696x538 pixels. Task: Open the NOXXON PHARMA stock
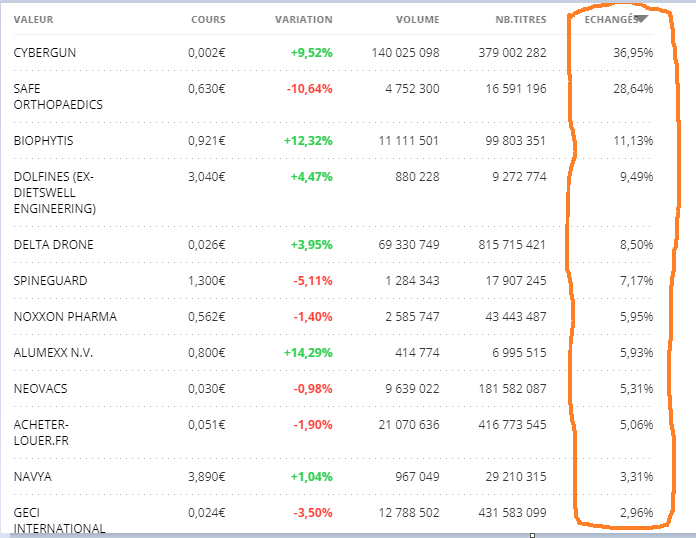(65, 316)
